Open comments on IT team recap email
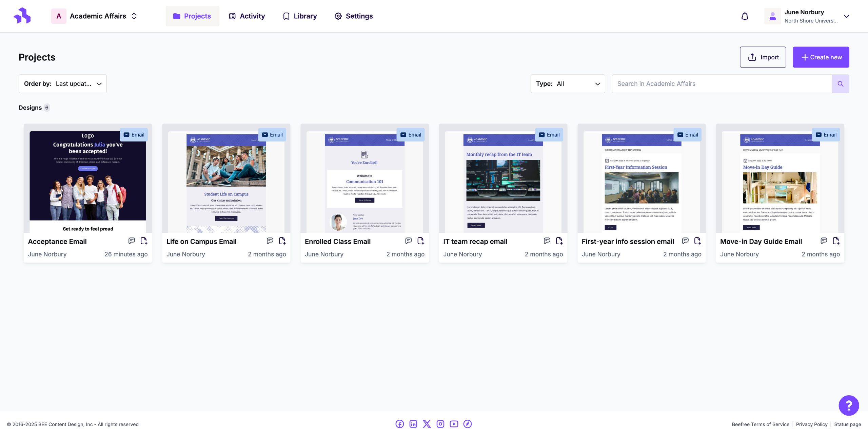This screenshot has height=438, width=868. coord(547,241)
